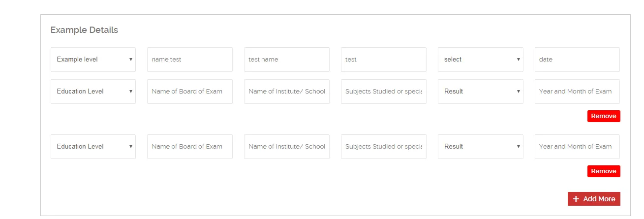
Task: Click second row Name of Institute field
Action: point(286,92)
